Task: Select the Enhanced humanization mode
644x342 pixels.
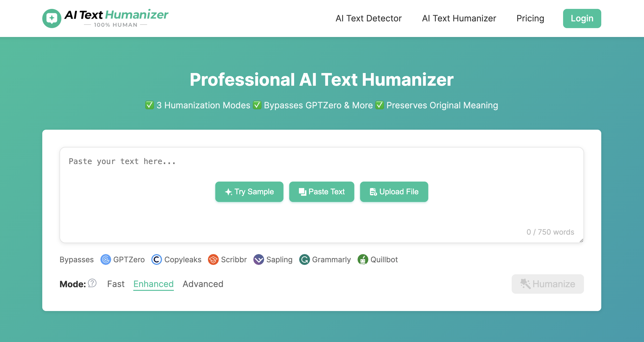Action: [x=153, y=284]
